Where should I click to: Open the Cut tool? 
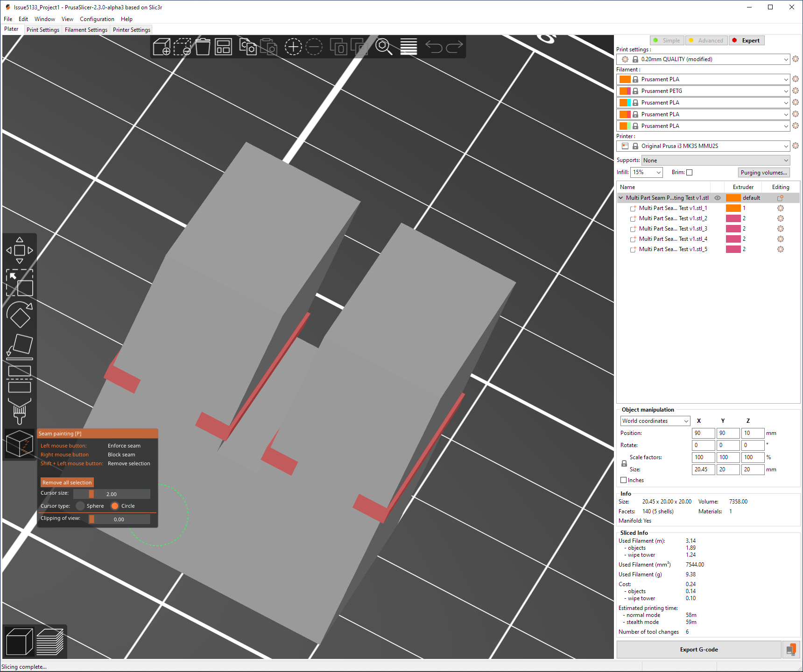tap(20, 379)
